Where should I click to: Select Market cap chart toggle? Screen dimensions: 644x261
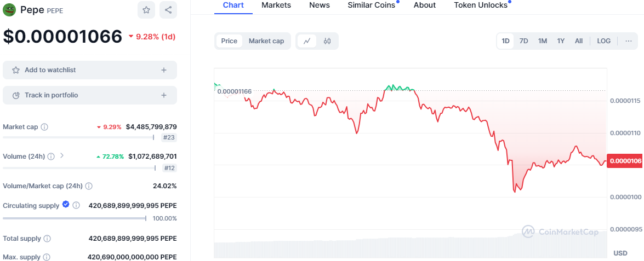click(x=266, y=41)
